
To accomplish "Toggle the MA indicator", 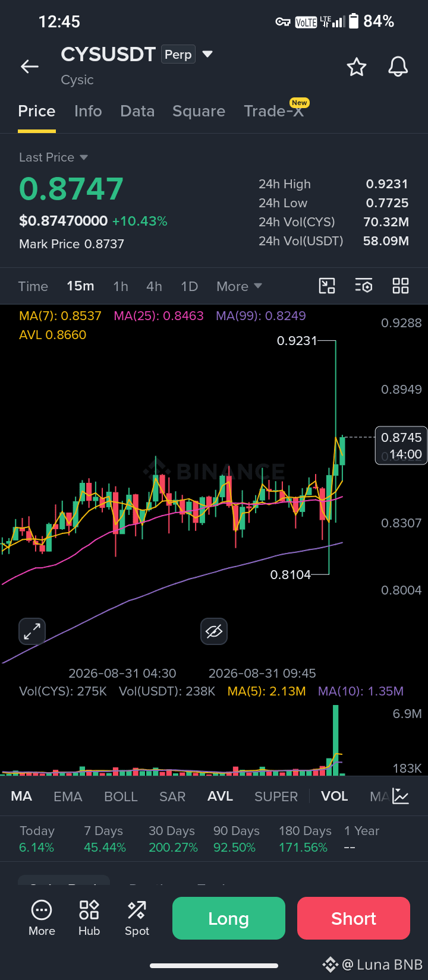I will pyautogui.click(x=21, y=796).
